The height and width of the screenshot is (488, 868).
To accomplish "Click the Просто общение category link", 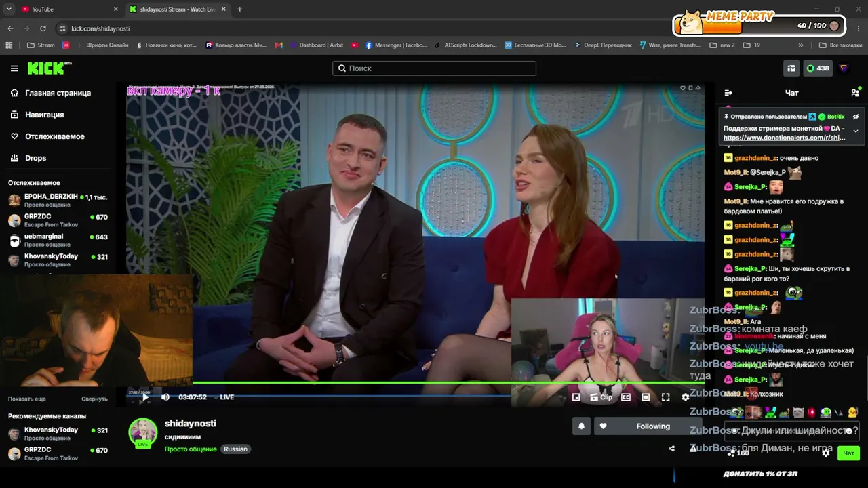I will (x=191, y=449).
